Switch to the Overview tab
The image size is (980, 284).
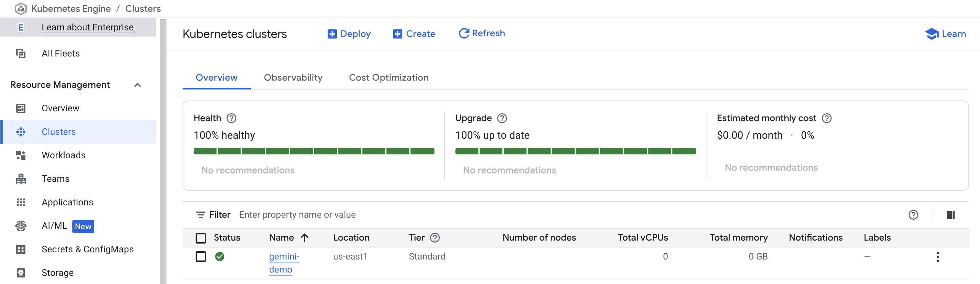coord(216,78)
